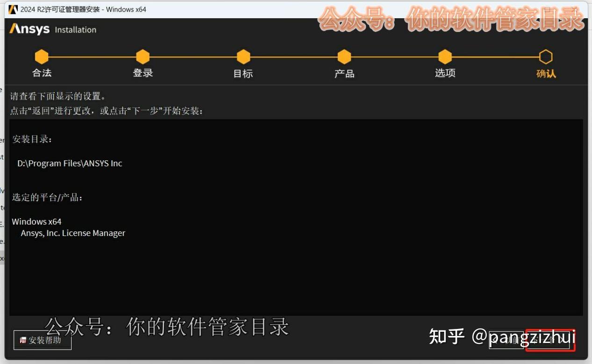Image resolution: width=592 pixels, height=364 pixels.
Task: Click the red-highlighted next button to install
Action: [x=551, y=340]
